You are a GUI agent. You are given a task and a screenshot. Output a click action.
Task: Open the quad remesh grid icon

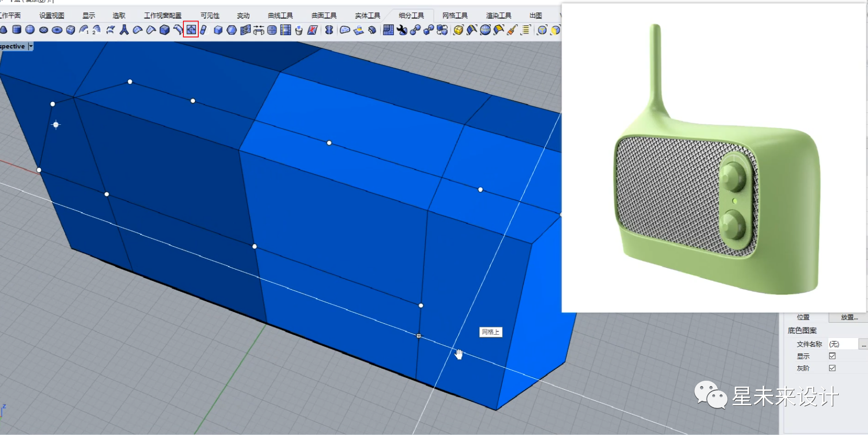click(x=388, y=30)
